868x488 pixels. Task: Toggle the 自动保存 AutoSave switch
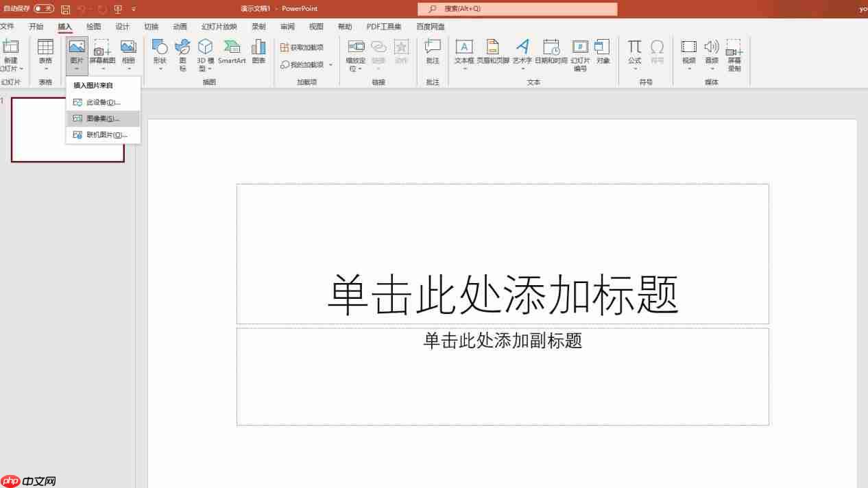pos(44,9)
